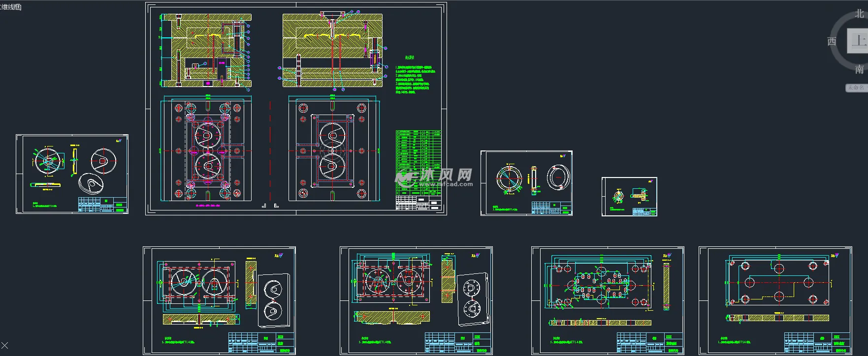The height and width of the screenshot is (356, 868).
Task: Click the ViewCube west (西) direction
Action: (832, 41)
